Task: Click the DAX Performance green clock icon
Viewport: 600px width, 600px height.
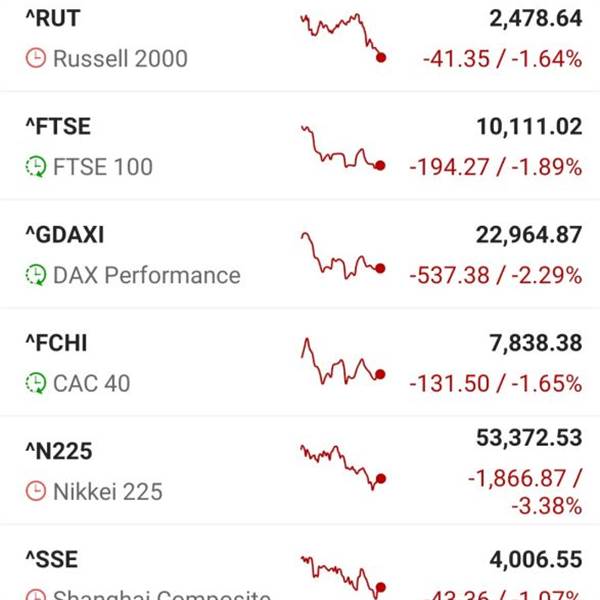Action: coord(35,275)
